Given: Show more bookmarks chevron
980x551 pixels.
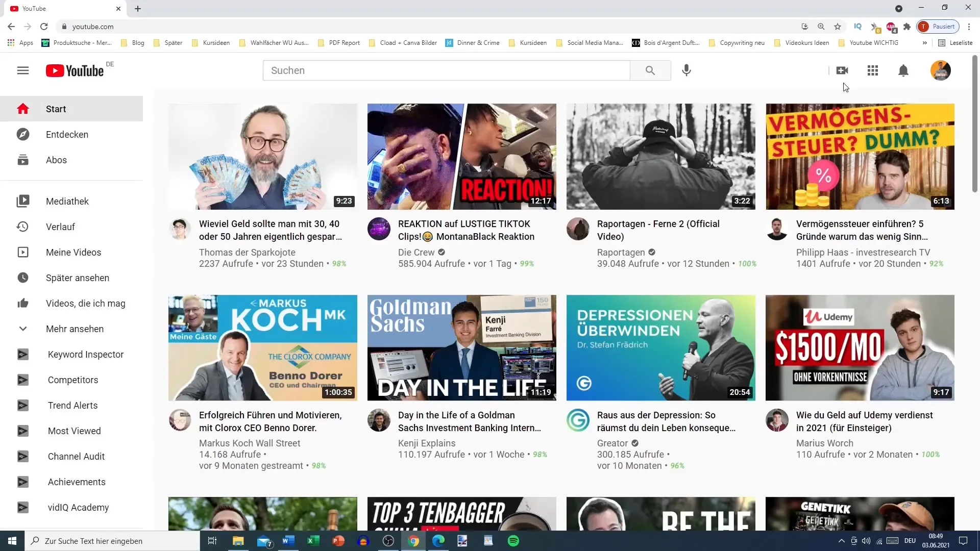Looking at the screenshot, I should [924, 43].
